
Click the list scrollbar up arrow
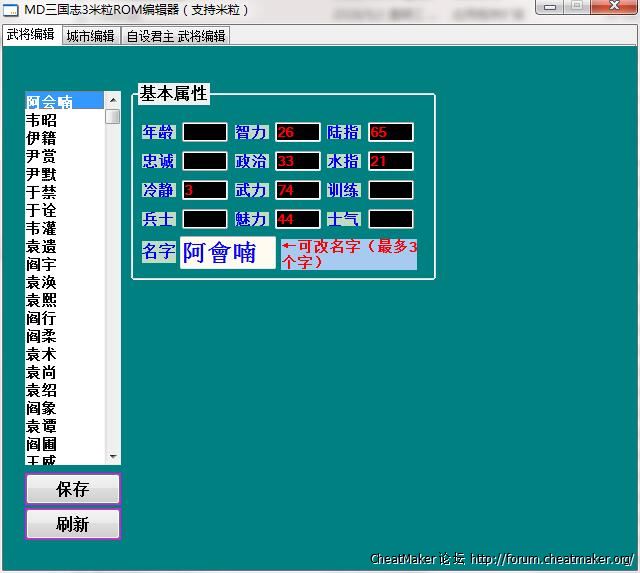tap(113, 100)
